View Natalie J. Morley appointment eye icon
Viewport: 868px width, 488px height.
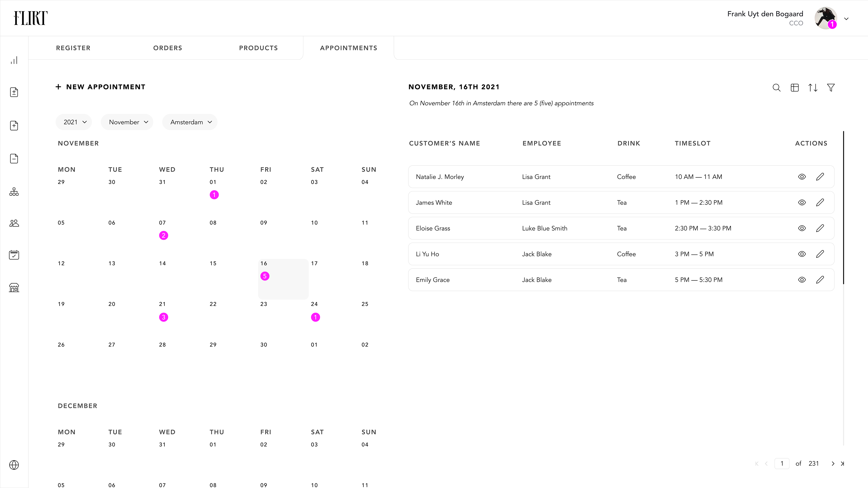click(802, 177)
